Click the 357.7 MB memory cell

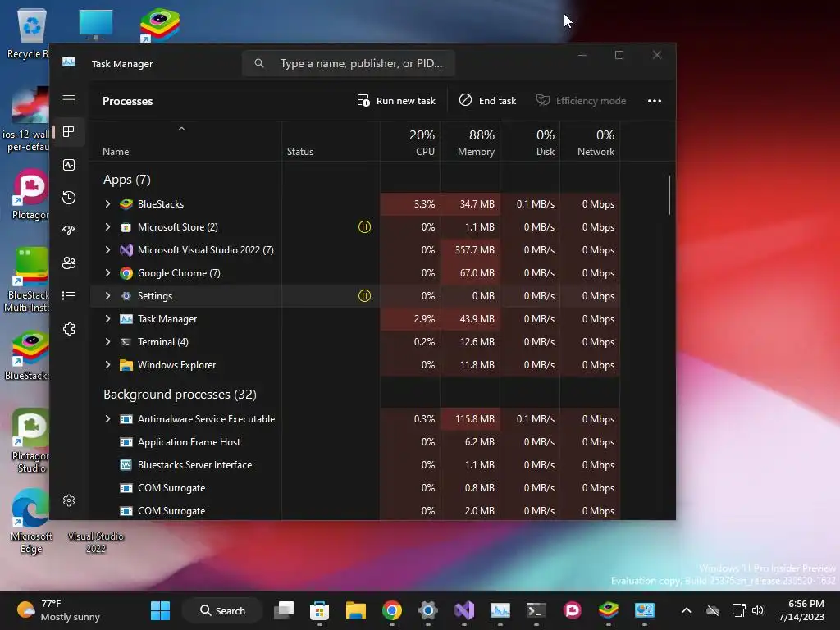(x=470, y=250)
